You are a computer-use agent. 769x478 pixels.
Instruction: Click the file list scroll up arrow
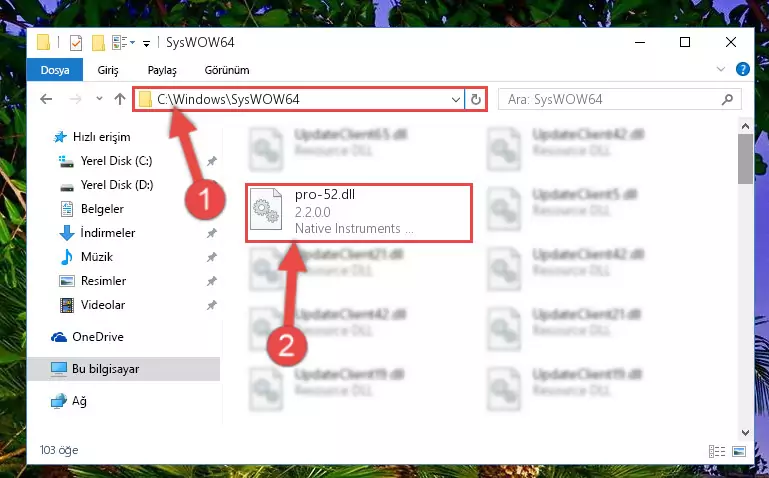745,126
